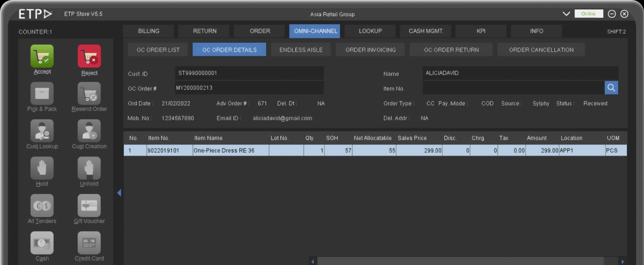Select OC ORDER DETAILS sub-tab
The image size is (644, 265).
(x=229, y=50)
